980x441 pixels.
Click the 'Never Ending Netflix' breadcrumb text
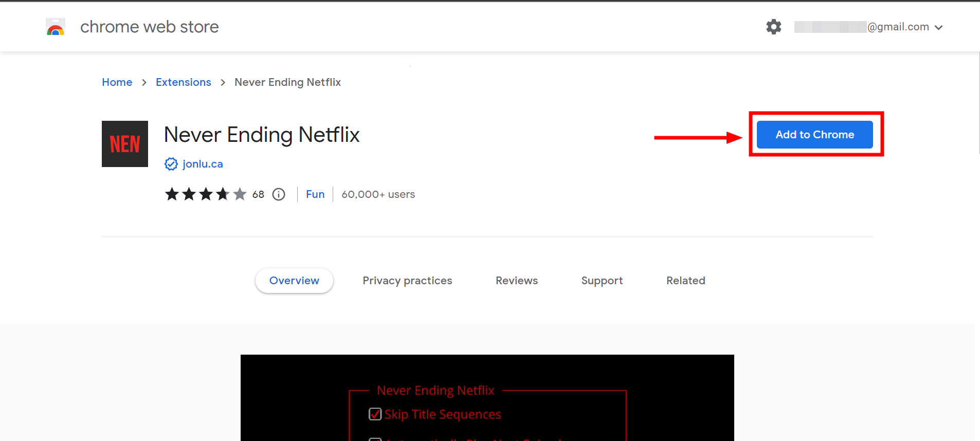pos(287,82)
